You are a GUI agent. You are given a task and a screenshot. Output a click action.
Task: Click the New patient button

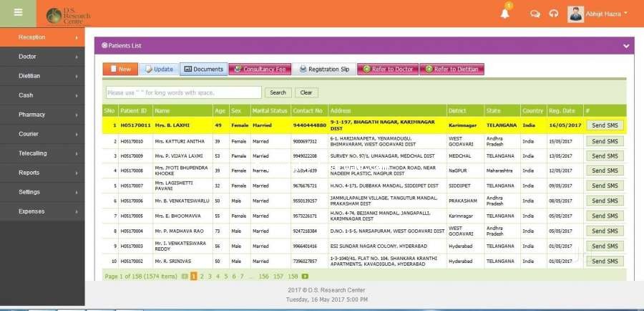pyautogui.click(x=119, y=70)
